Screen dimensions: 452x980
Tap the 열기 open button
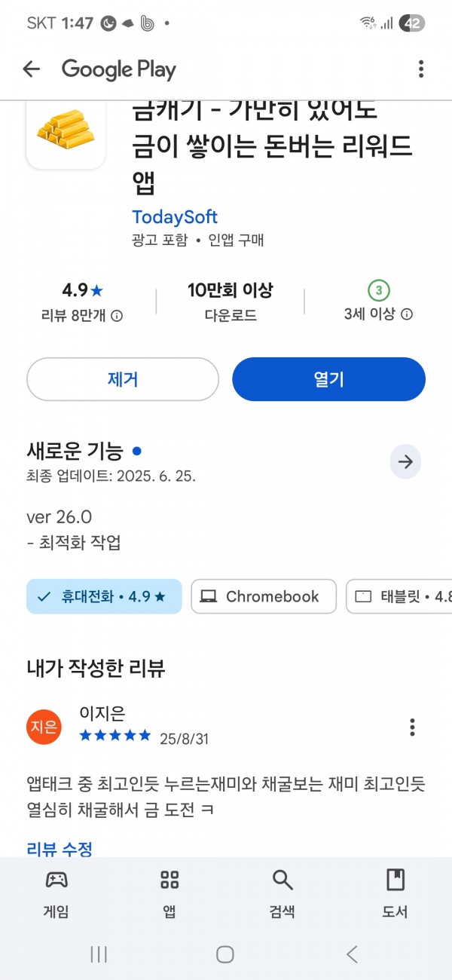(x=328, y=379)
